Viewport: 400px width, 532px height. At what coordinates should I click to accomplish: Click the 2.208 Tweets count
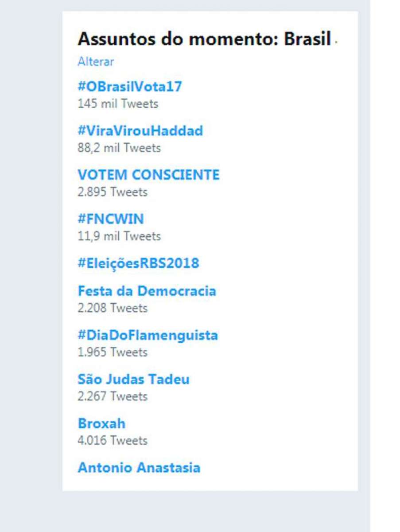tap(113, 308)
